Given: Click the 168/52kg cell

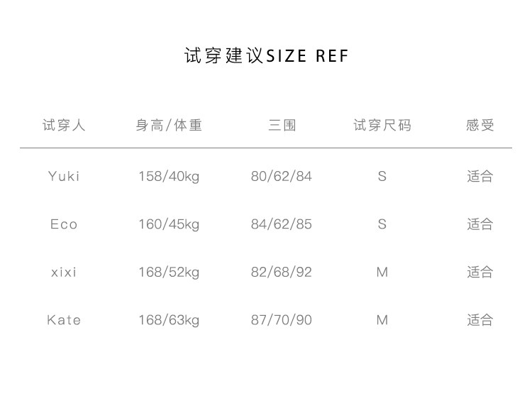Looking at the screenshot, I should point(169,272).
